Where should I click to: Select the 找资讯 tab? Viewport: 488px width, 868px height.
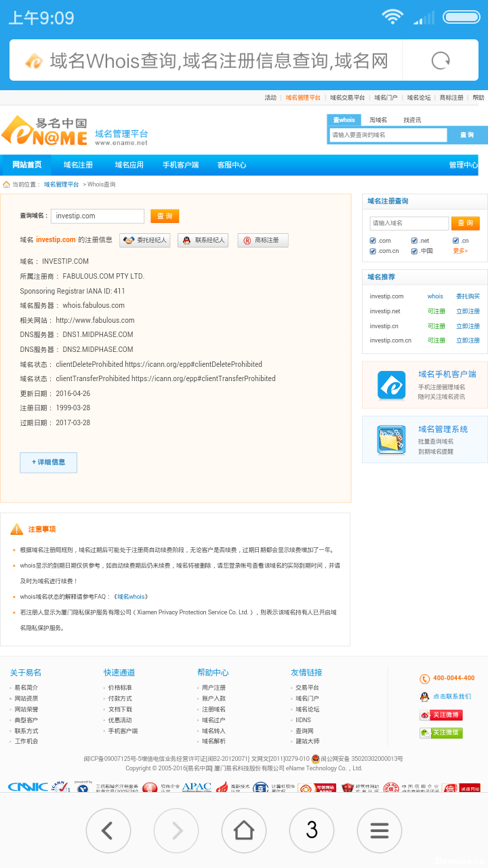tap(412, 120)
